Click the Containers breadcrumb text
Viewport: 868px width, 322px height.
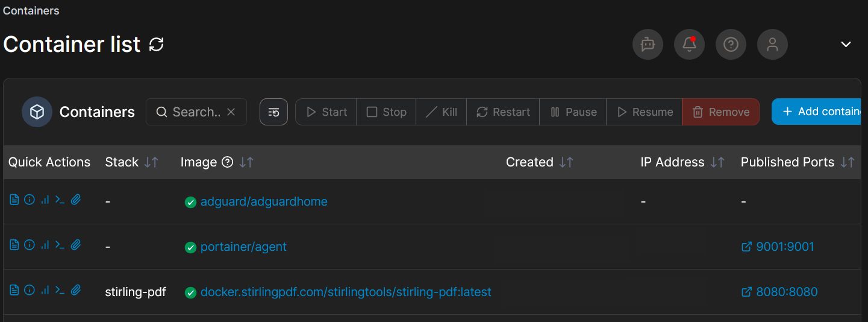coord(31,10)
